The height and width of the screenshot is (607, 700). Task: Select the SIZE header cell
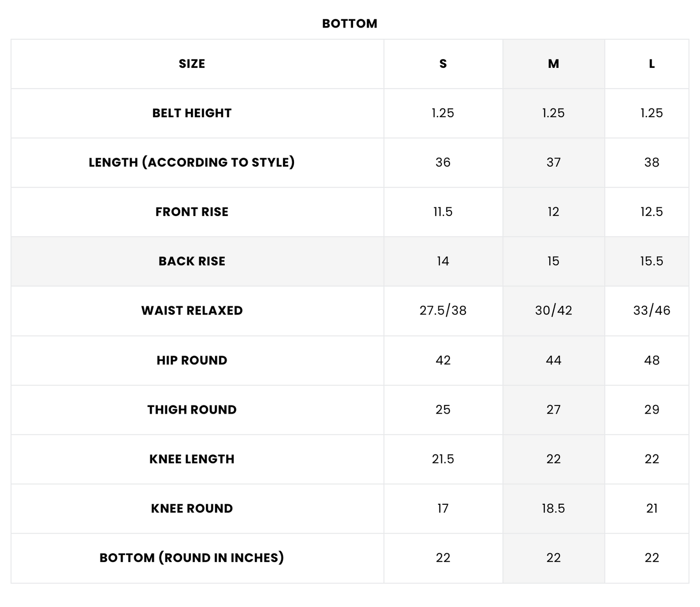(192, 64)
